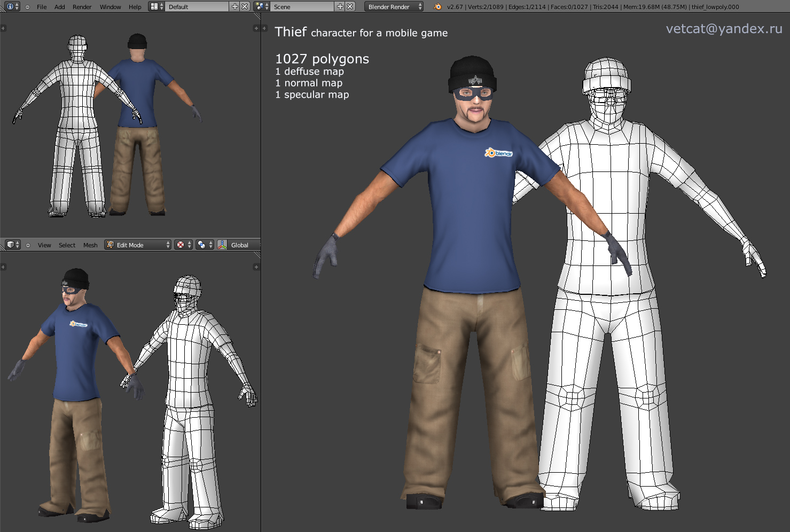790x532 pixels.
Task: Open the 3D View editor type selector
Action: 13,245
